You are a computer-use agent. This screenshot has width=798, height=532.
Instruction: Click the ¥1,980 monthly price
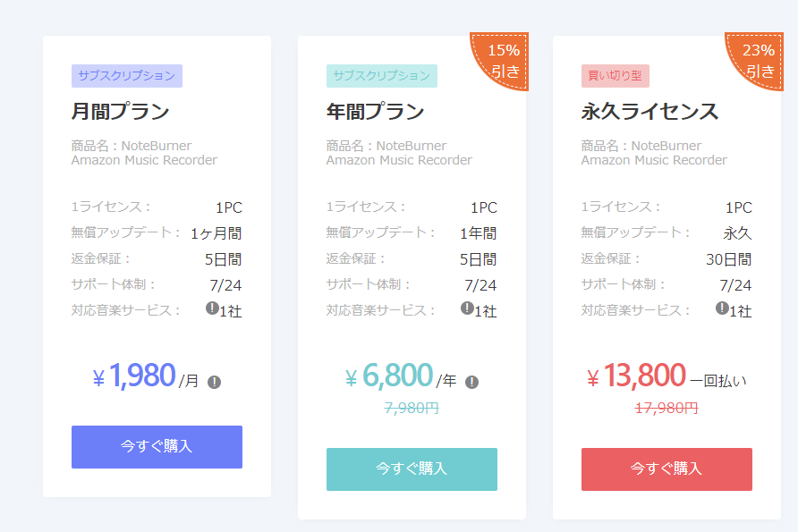[133, 376]
